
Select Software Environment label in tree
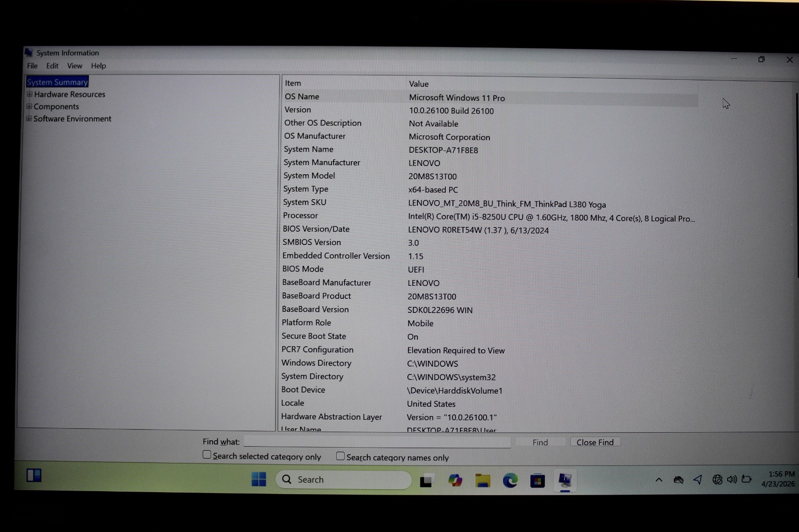(72, 119)
